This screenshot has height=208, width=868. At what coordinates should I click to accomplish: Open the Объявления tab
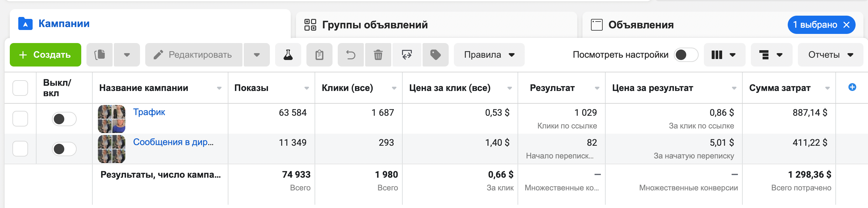click(x=641, y=25)
